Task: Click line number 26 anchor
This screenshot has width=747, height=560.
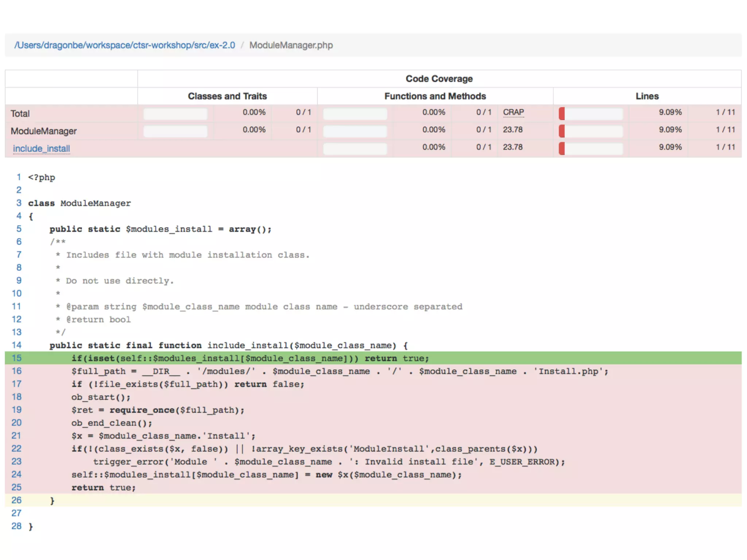Action: click(x=17, y=500)
